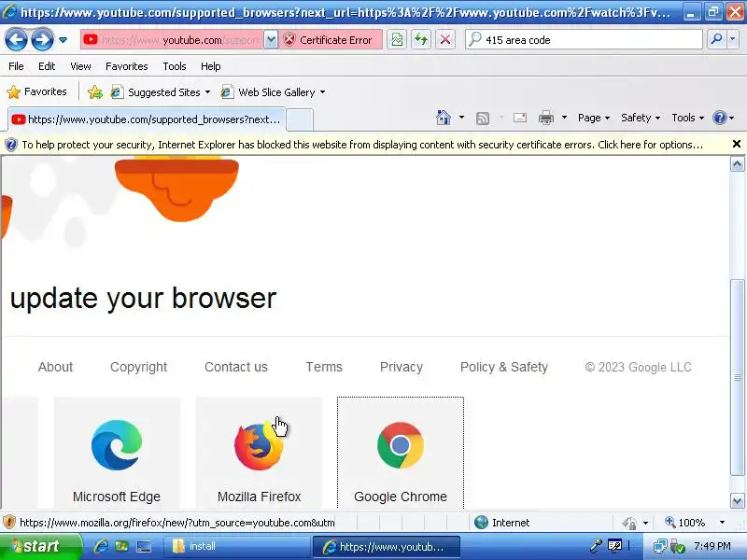
Task: Open the search provider dropdown arrow
Action: pyautogui.click(x=733, y=40)
